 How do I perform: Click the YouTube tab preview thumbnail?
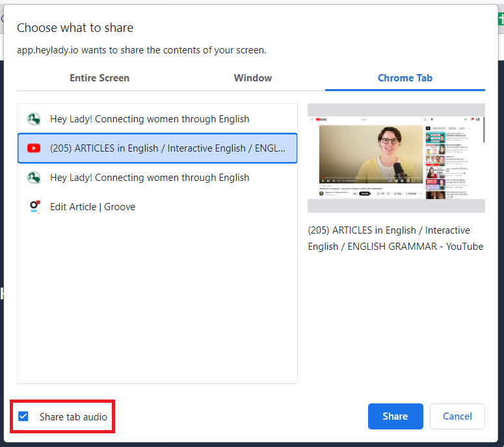[x=396, y=158]
